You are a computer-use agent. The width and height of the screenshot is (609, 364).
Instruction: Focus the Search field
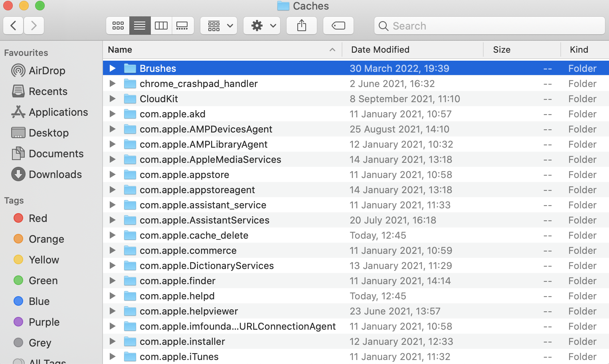tap(490, 26)
